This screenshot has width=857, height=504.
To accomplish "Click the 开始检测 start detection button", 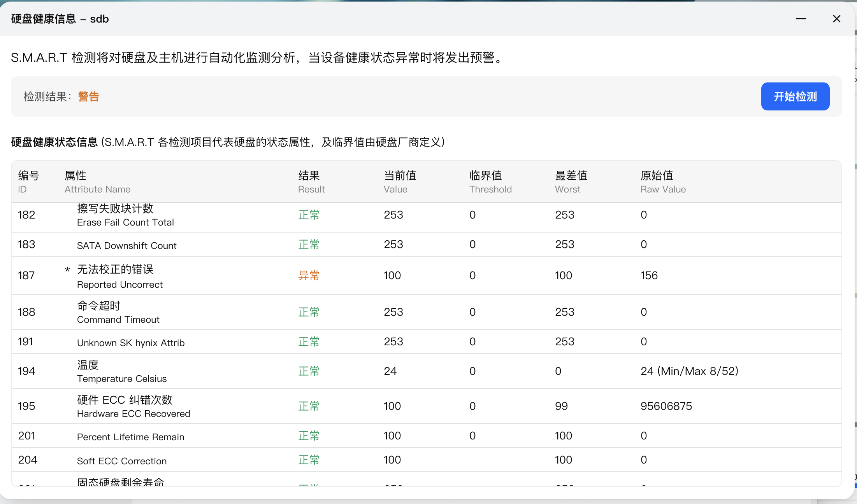I will coord(795,96).
